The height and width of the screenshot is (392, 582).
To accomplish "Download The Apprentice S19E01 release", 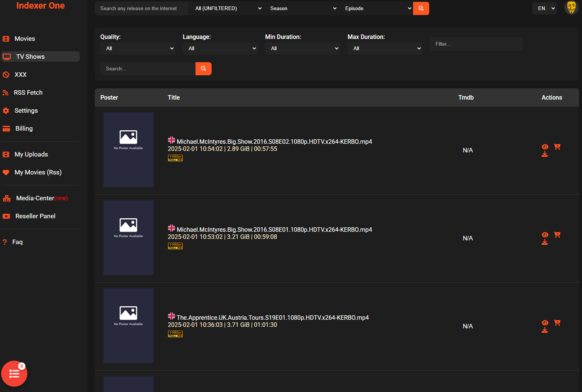I will tap(545, 330).
